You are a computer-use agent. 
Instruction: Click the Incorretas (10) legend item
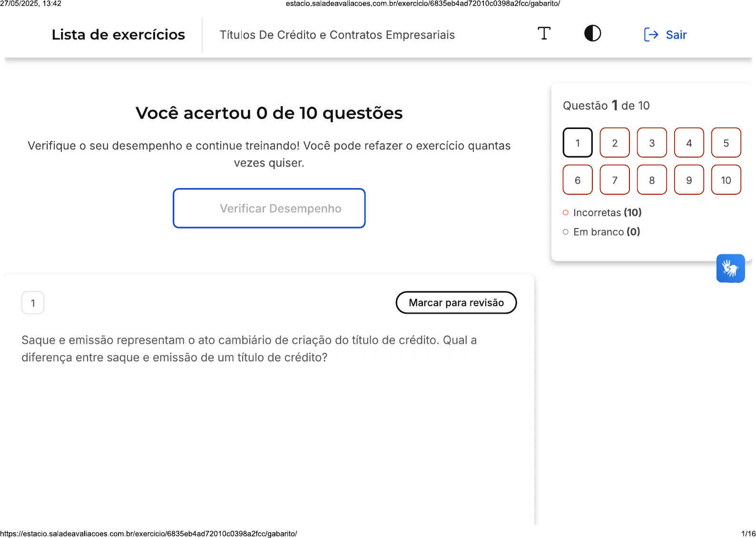coord(602,212)
